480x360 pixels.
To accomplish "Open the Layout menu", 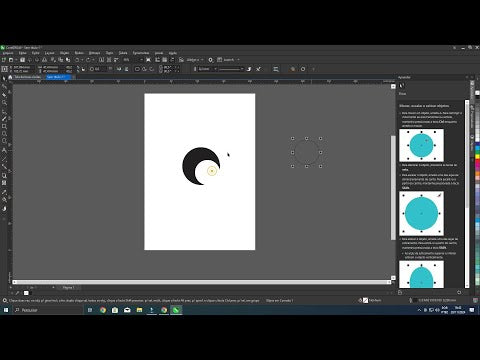I will click(x=49, y=53).
